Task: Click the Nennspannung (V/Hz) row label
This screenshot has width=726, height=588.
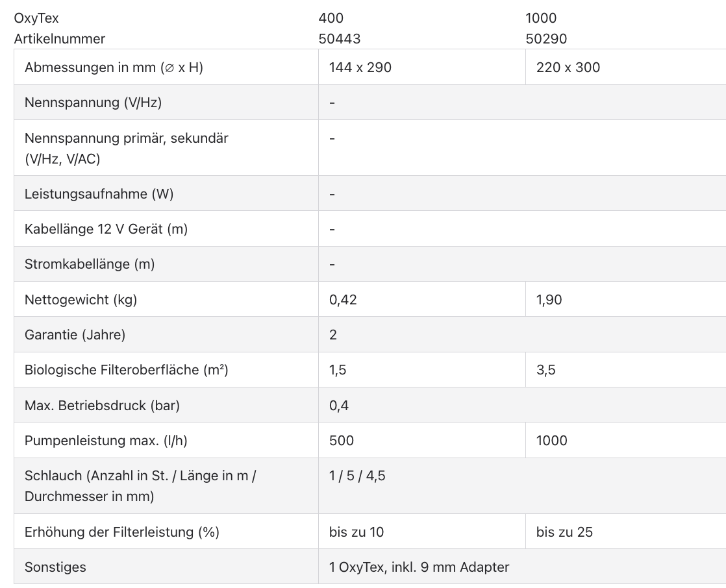Action: pyautogui.click(x=93, y=103)
